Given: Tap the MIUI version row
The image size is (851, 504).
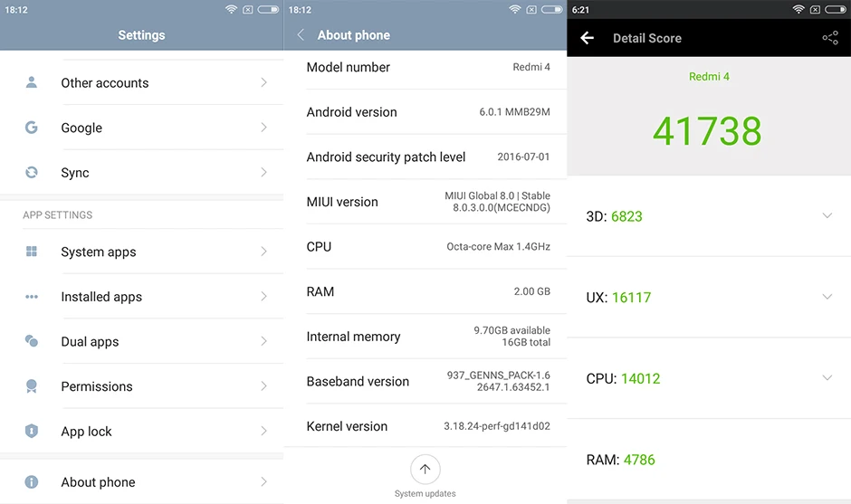Looking at the screenshot, I should (425, 201).
